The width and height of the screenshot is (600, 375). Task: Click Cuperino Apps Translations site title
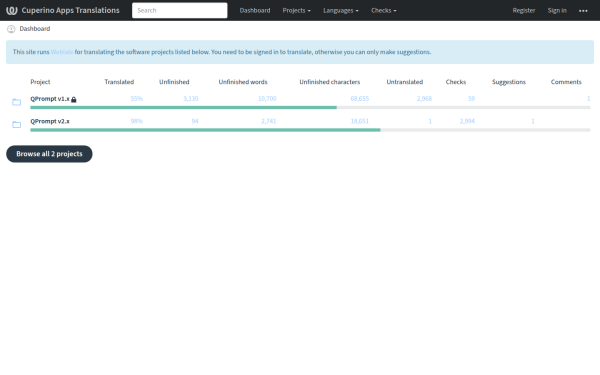tap(70, 10)
